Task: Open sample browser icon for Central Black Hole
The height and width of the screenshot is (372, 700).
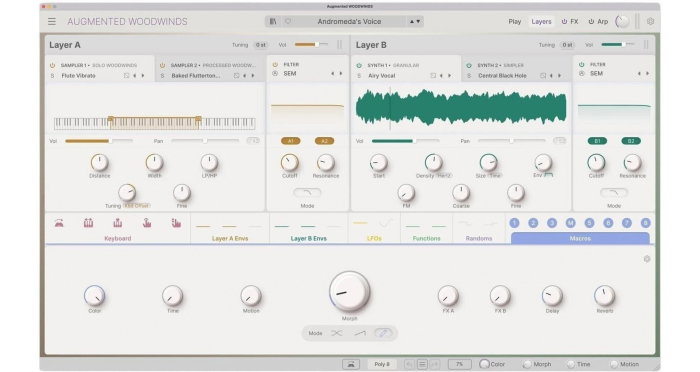Action: [542, 76]
